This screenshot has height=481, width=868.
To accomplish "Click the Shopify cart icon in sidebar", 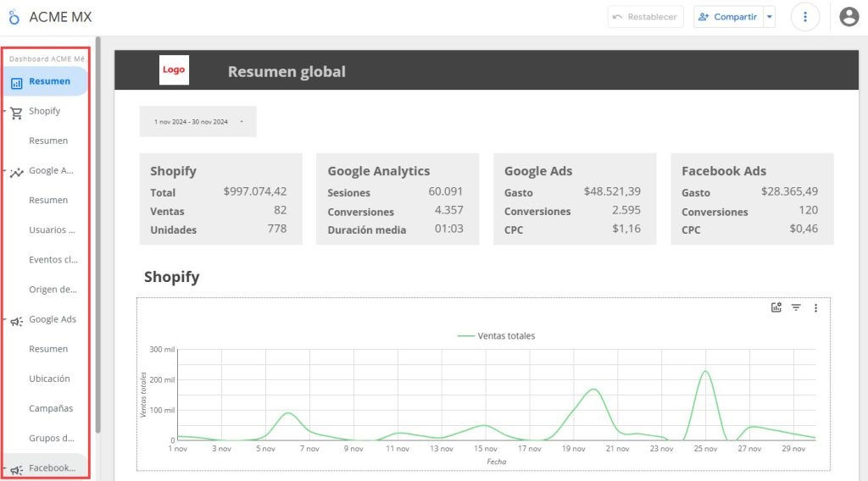I will tap(17, 113).
